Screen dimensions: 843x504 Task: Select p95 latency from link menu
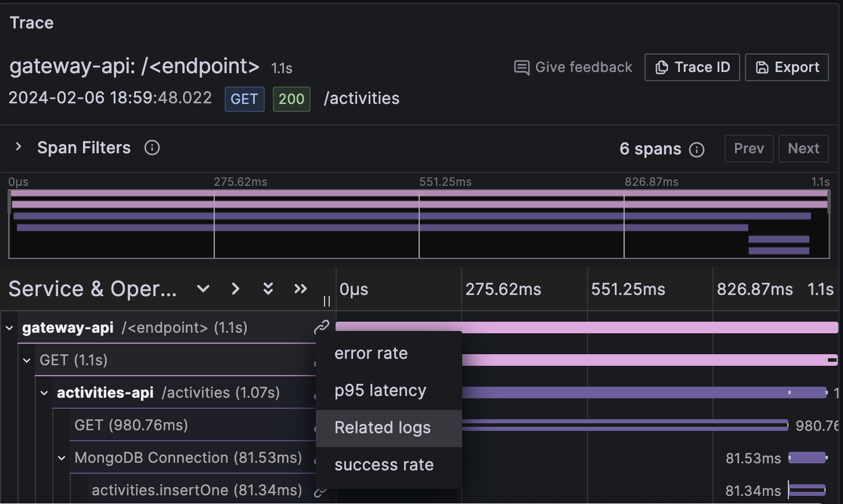pyautogui.click(x=388, y=391)
